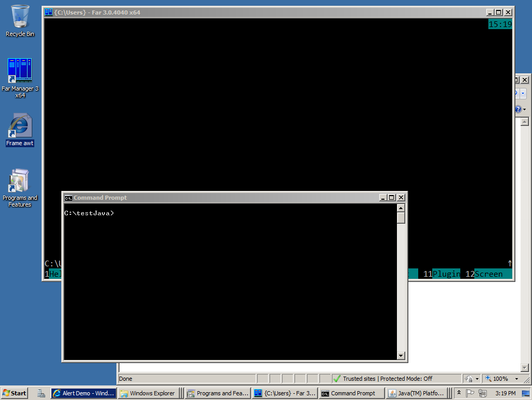Click the Server Manager quick launch icon
The height and width of the screenshot is (400, 532).
[41, 393]
